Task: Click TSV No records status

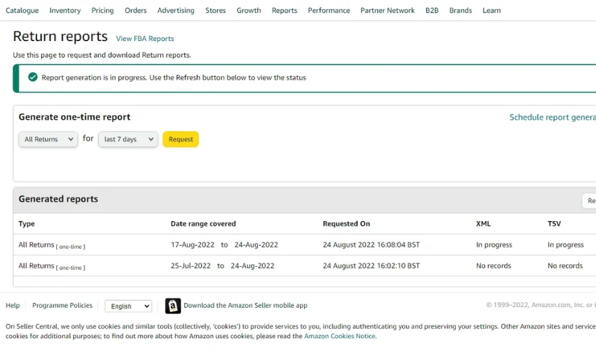Action: click(x=566, y=266)
